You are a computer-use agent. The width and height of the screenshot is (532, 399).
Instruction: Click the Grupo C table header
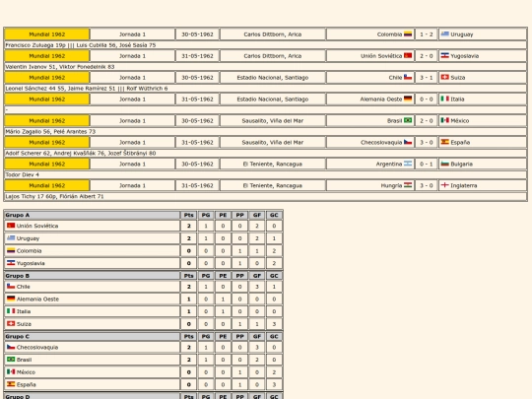[x=92, y=337]
